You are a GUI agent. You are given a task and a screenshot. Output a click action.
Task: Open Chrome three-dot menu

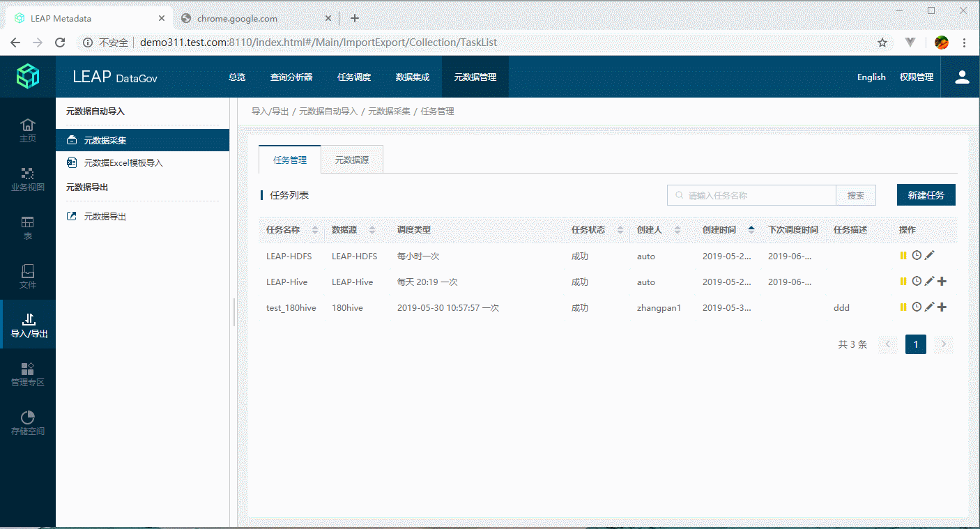(965, 43)
